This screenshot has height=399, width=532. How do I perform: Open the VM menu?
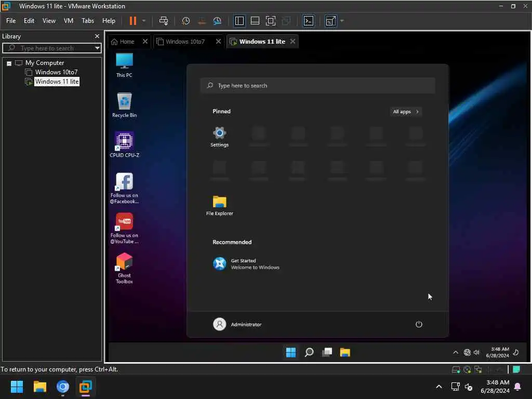[69, 21]
